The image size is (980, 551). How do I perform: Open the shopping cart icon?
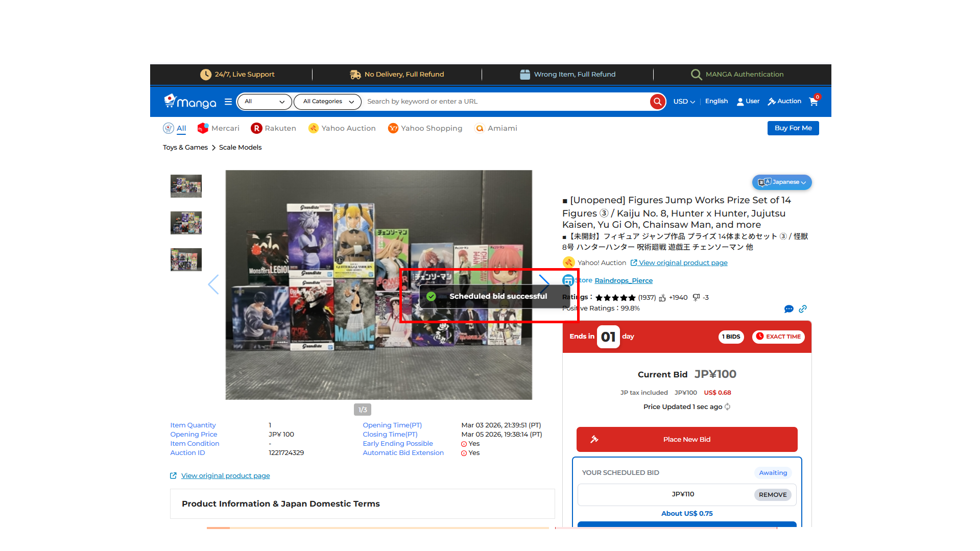tap(814, 102)
